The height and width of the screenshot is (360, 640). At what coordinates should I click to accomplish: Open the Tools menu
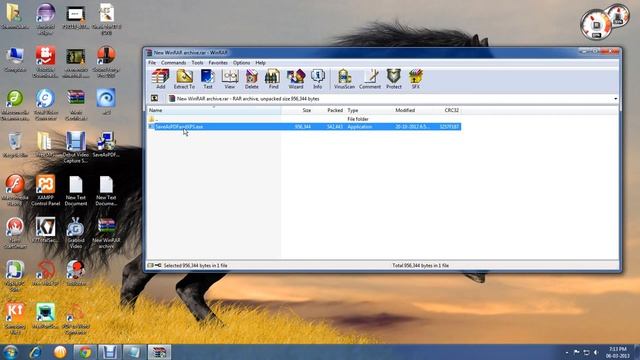(x=197, y=63)
